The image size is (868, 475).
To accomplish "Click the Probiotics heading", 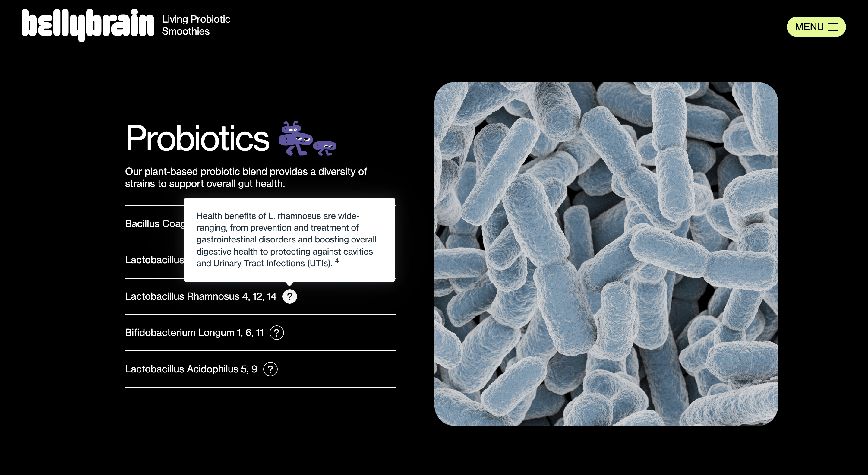I will pyautogui.click(x=197, y=138).
